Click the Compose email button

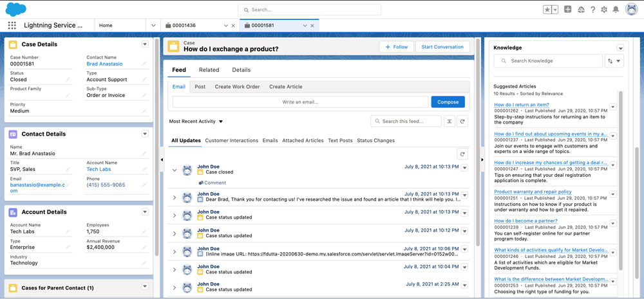point(448,102)
